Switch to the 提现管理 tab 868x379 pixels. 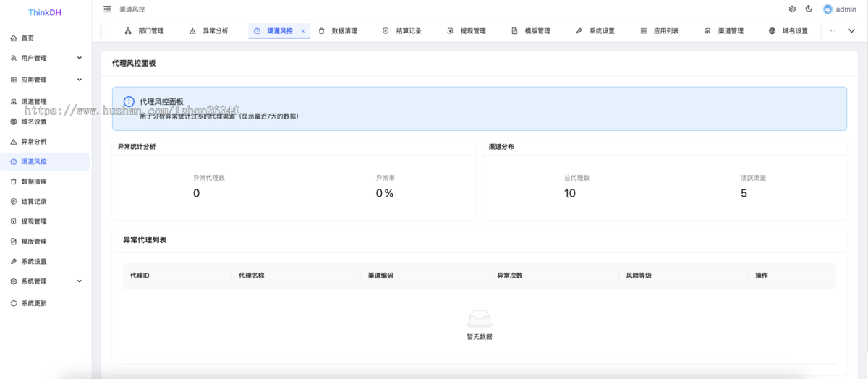tap(467, 31)
